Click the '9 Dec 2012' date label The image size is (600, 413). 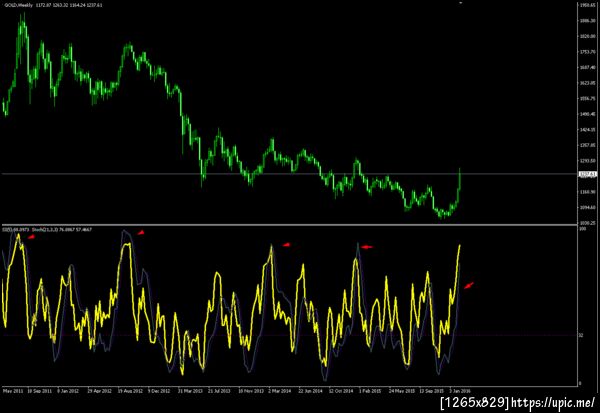pyautogui.click(x=159, y=391)
